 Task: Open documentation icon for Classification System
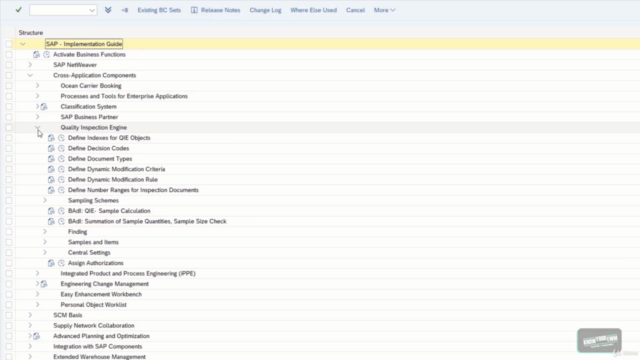[44, 107]
